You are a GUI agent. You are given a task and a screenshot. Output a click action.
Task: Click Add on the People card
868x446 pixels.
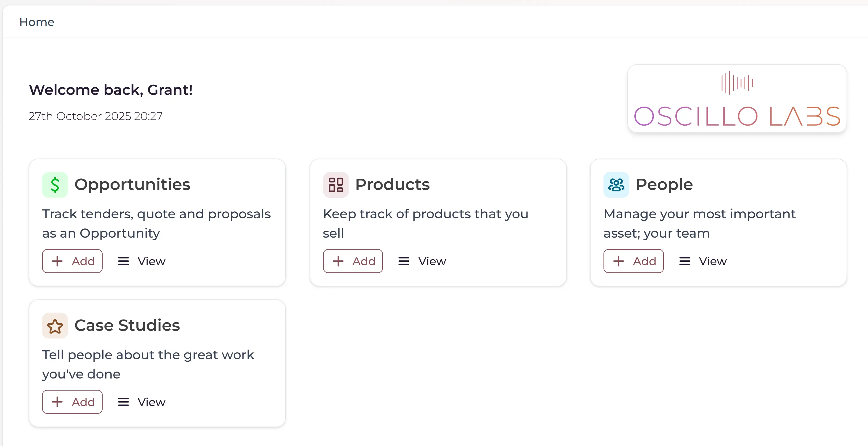[x=634, y=261]
